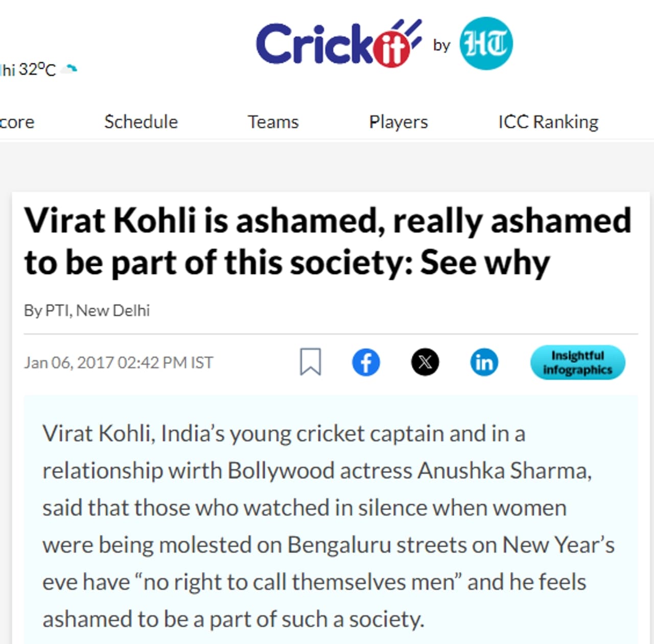Screen dimensions: 654x644
Task: Open the Players page
Action: (399, 122)
